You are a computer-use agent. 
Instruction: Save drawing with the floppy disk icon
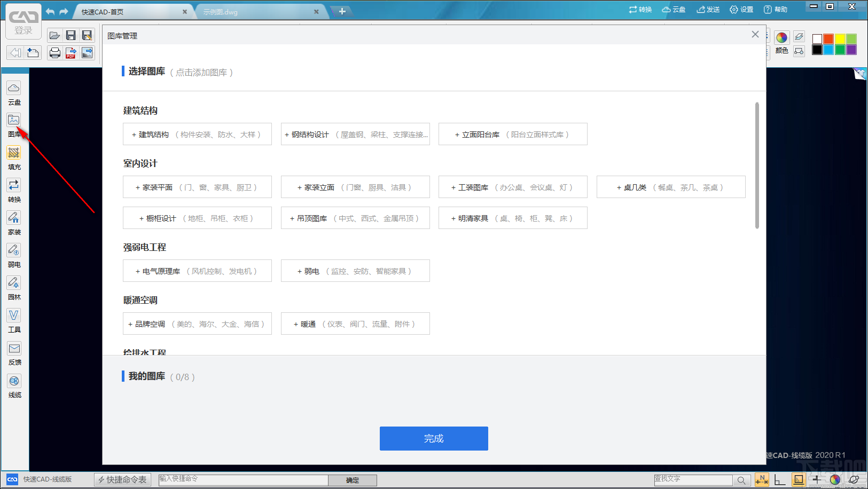click(71, 36)
